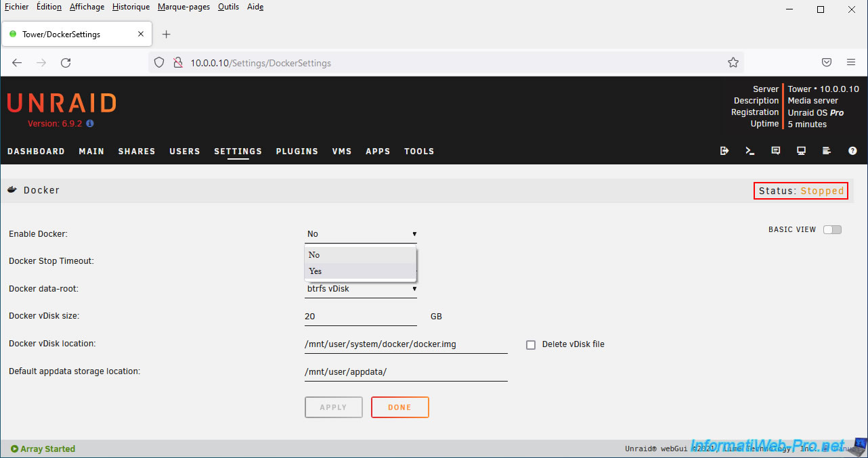Image resolution: width=868 pixels, height=458 pixels.
Task: Go to the Dashboard tab
Action: point(36,152)
